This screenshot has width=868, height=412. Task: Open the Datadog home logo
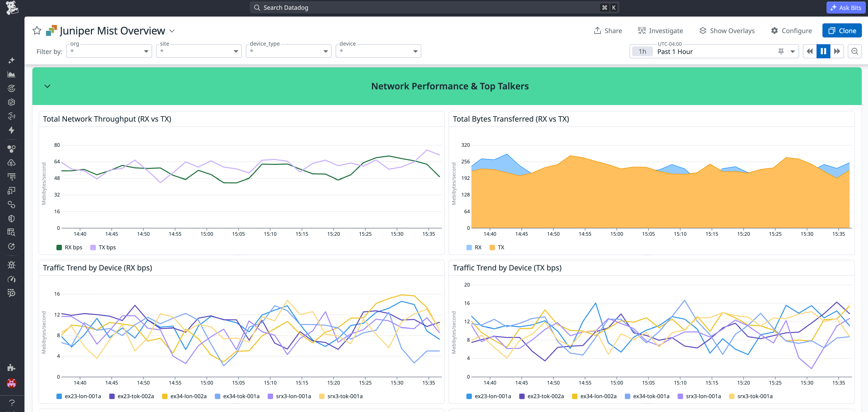12,7
